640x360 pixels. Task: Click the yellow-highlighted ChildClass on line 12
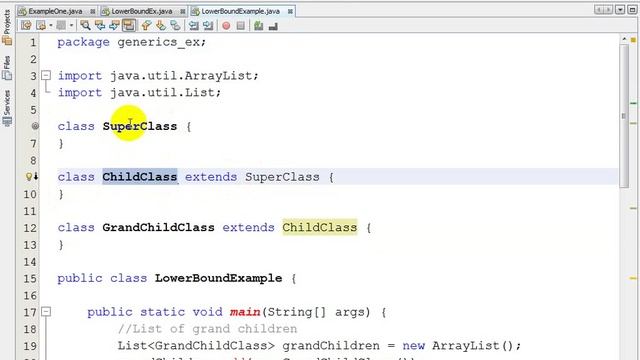pyautogui.click(x=320, y=227)
